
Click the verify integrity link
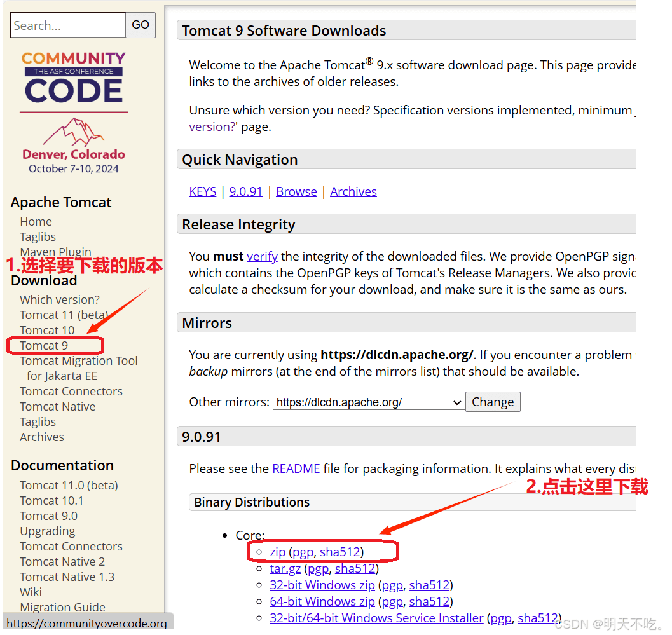[x=262, y=257]
